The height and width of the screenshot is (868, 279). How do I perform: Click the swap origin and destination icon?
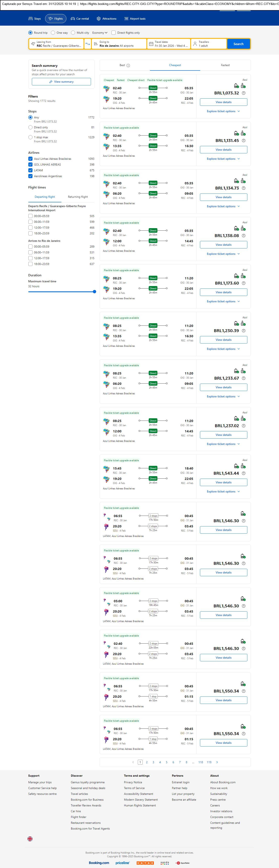pyautogui.click(x=88, y=44)
